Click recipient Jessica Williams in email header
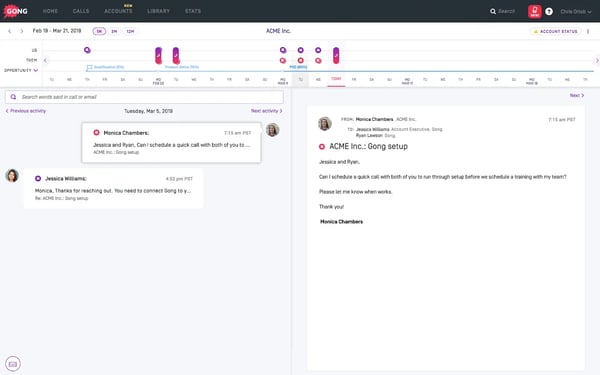 click(372, 129)
